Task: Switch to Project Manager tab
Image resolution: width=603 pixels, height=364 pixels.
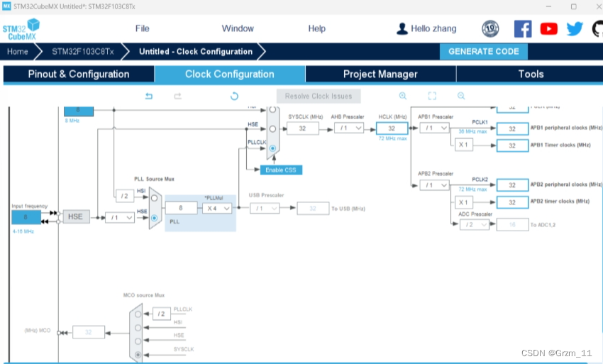Action: (x=380, y=74)
